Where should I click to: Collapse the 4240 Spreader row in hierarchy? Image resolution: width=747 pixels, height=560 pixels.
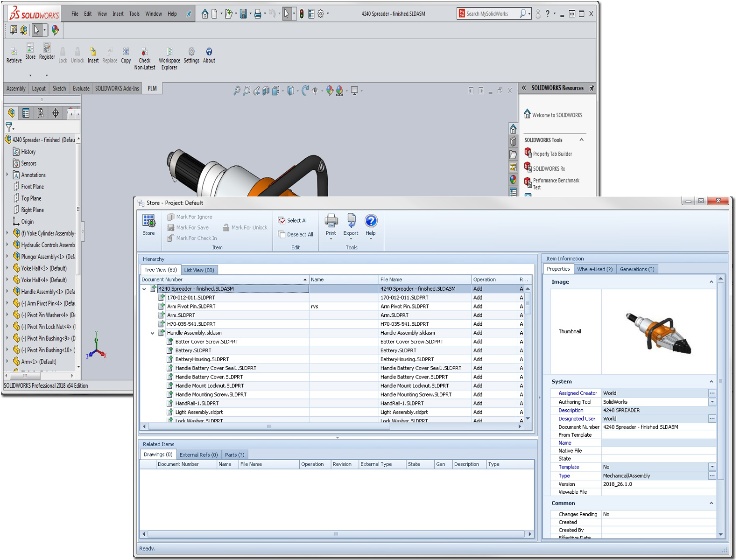click(144, 289)
